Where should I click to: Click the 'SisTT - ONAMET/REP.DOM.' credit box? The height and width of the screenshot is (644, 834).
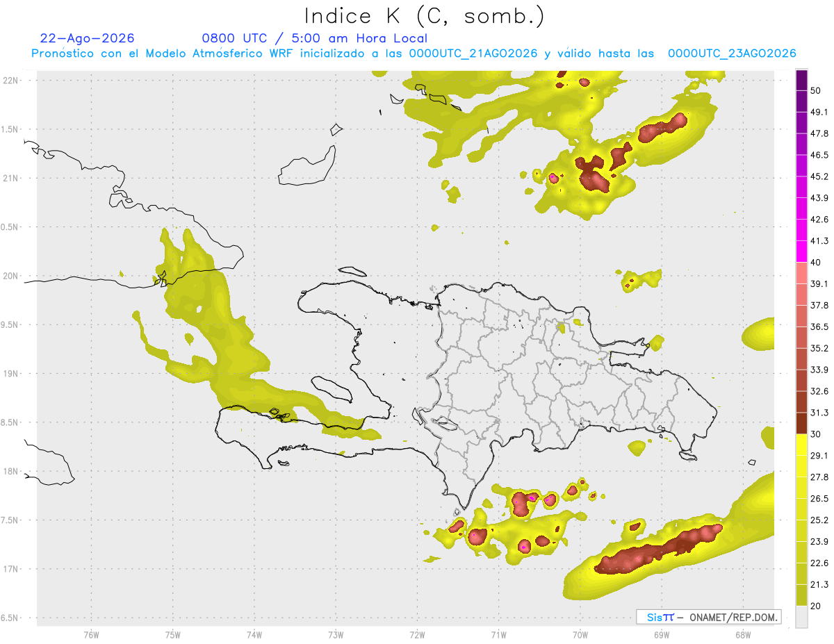(708, 617)
